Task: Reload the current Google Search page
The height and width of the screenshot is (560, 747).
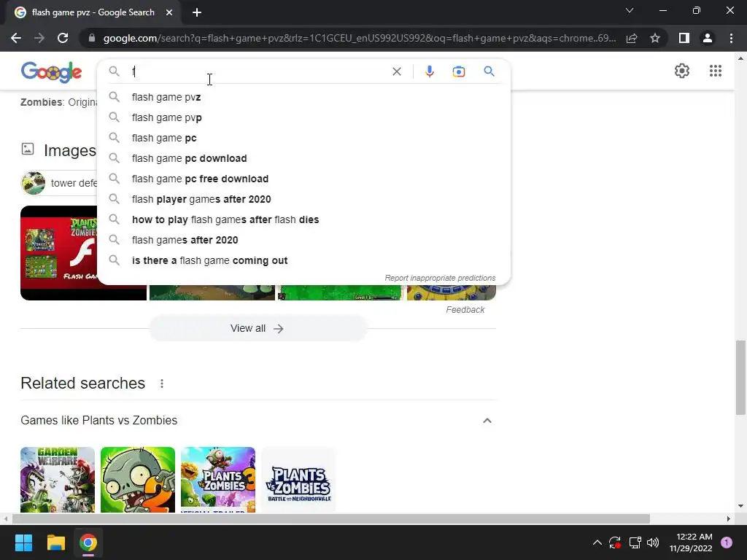Action: (63, 38)
